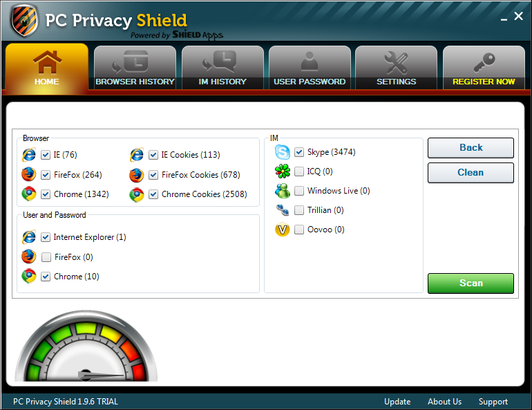The image size is (532, 410).
Task: Open the About Us link
Action: [x=444, y=402]
